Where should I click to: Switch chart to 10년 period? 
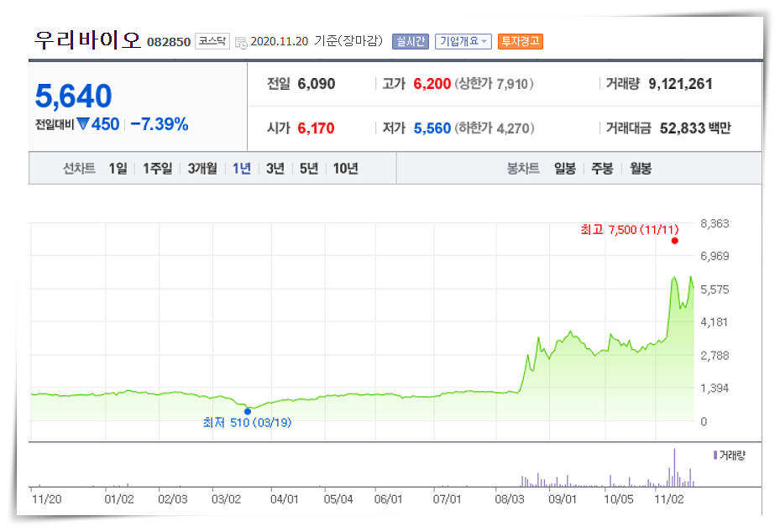345,169
